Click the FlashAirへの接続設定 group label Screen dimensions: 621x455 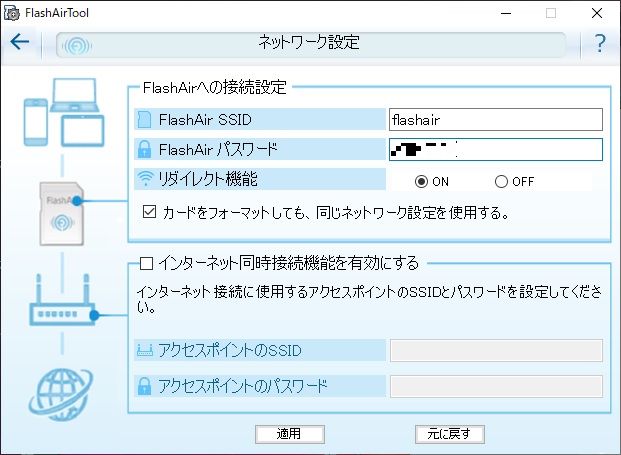point(215,87)
